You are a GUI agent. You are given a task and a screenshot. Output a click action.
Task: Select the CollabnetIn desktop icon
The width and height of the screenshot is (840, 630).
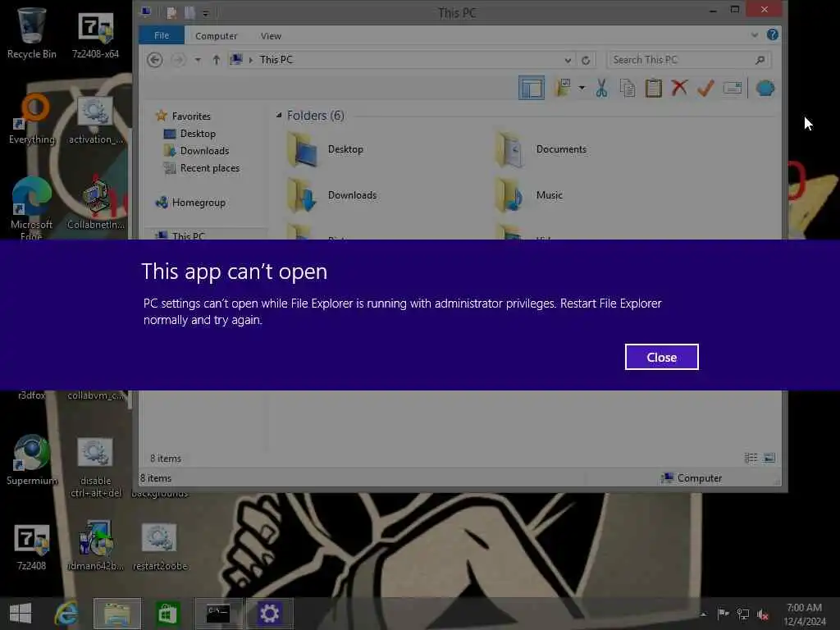(95, 204)
